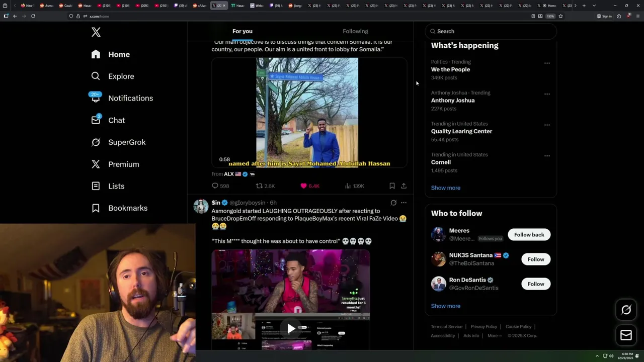This screenshot has height=362, width=644.
Task: Click the SuperGrok sidebar icon
Action: tap(96, 142)
